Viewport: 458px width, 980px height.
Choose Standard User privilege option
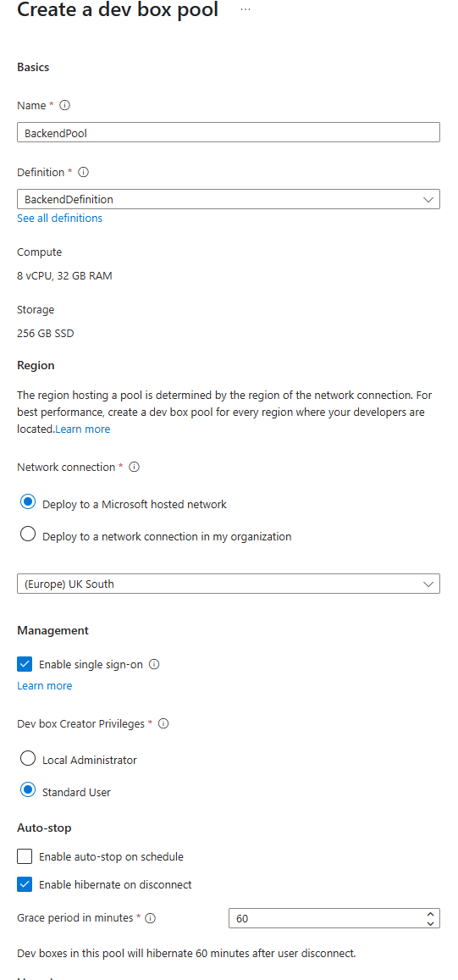pos(27,790)
